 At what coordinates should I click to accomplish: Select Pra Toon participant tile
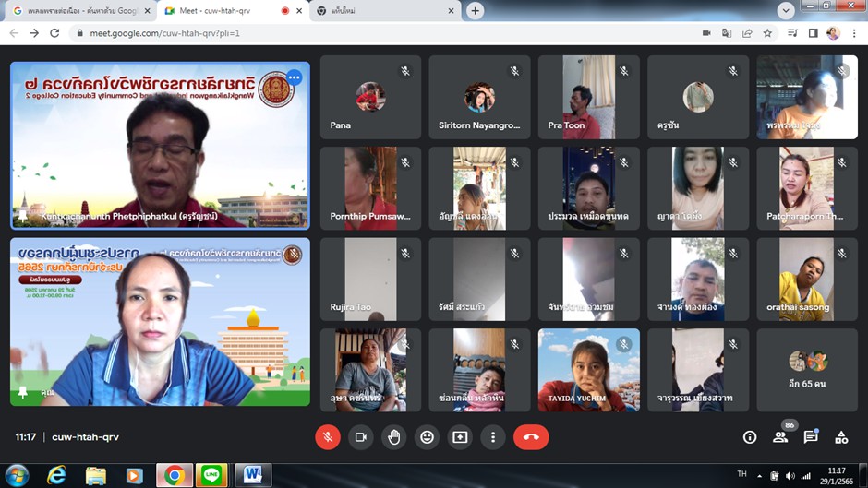tap(589, 97)
